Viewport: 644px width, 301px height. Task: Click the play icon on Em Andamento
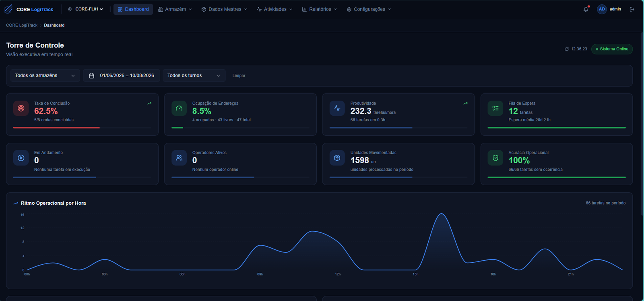[21, 158]
